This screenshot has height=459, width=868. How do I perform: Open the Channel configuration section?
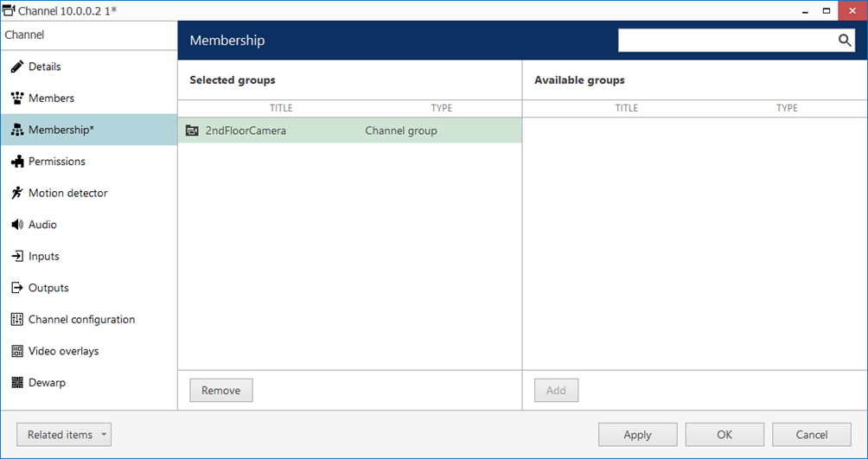[x=81, y=320]
